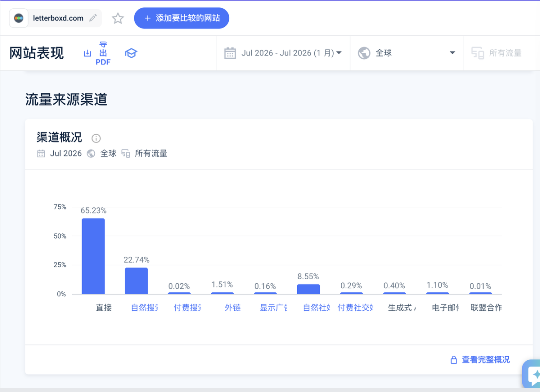This screenshot has height=392, width=540.
Task: Click the 0.40% value label
Action: point(394,286)
